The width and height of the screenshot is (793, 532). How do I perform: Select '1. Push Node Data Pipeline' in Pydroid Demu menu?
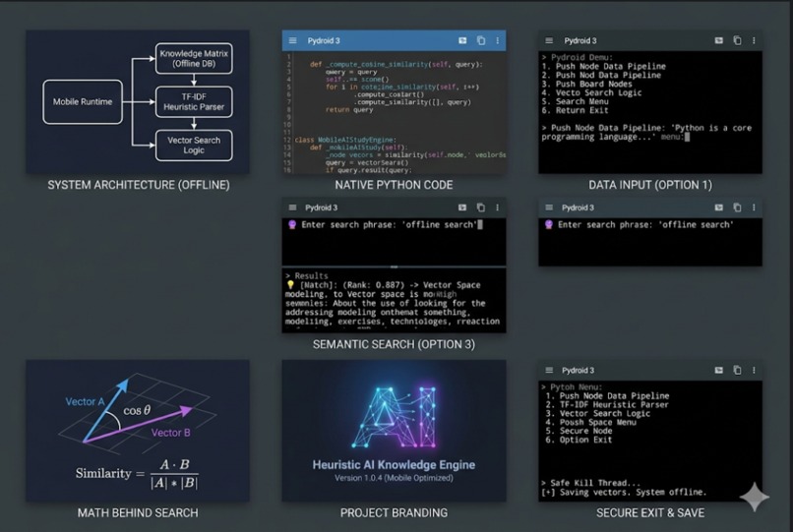[x=603, y=66]
